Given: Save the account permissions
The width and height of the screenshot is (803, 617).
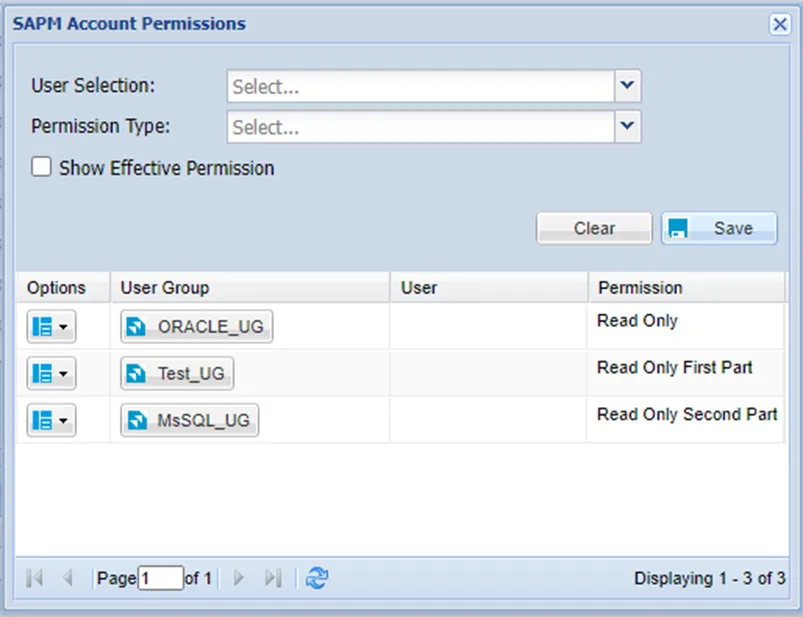Looking at the screenshot, I should tap(719, 228).
